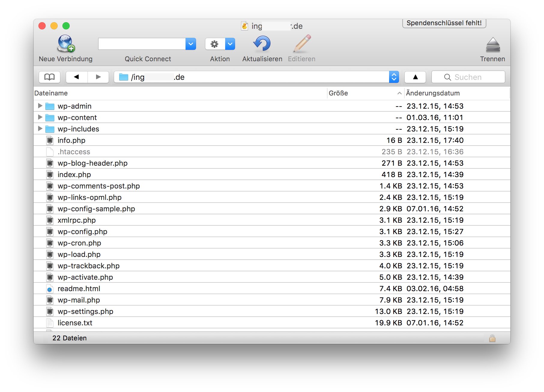Expand the wp-content folder
The height and width of the screenshot is (392, 544).
pos(40,117)
